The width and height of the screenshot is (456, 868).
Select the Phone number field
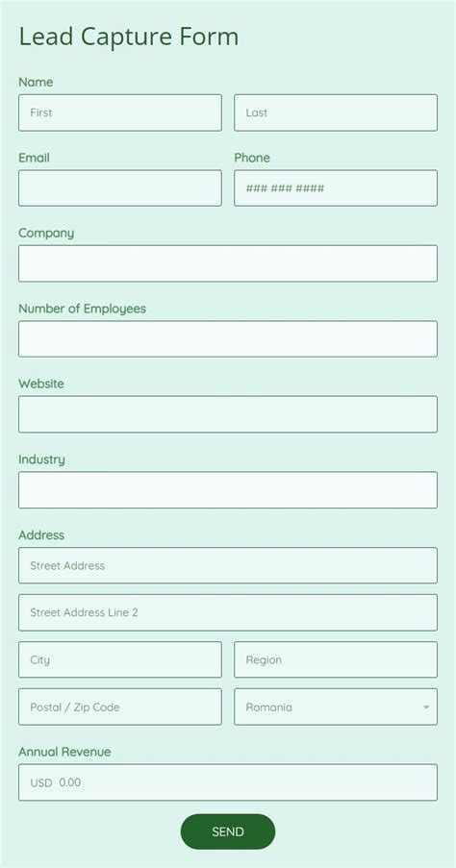click(x=335, y=188)
